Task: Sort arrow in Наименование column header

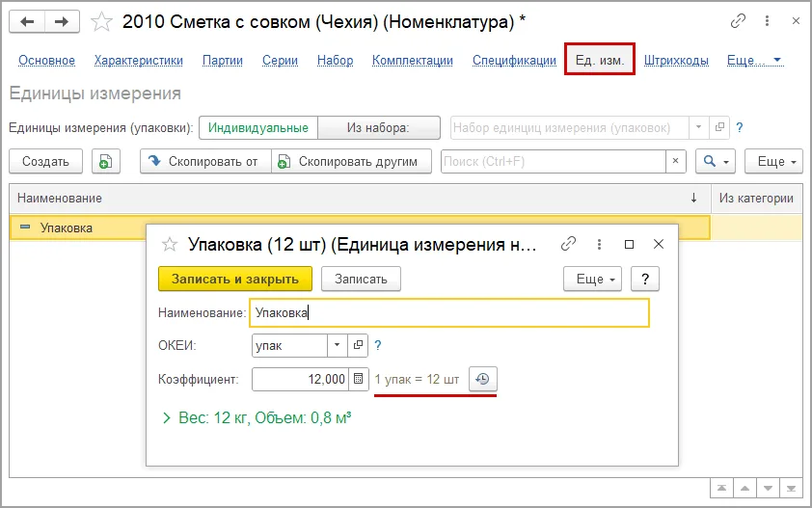Action: pos(693,198)
